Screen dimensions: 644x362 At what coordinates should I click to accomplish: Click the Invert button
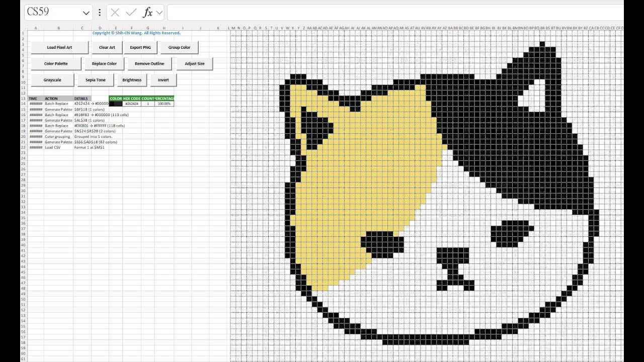164,80
